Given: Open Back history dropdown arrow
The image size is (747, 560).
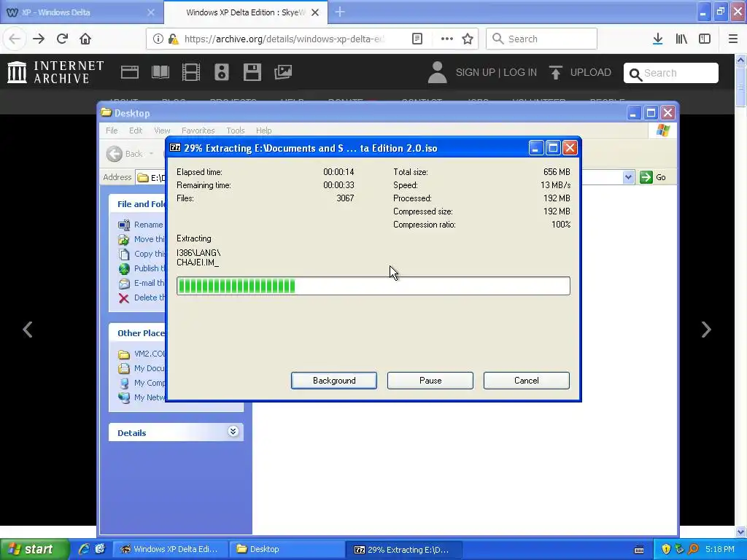Looking at the screenshot, I should (152, 154).
